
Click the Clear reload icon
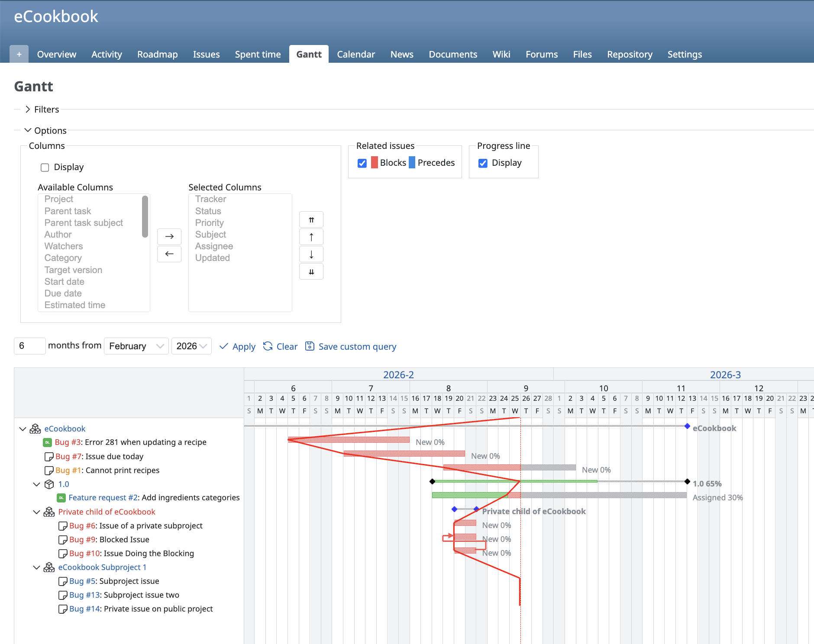click(x=268, y=346)
